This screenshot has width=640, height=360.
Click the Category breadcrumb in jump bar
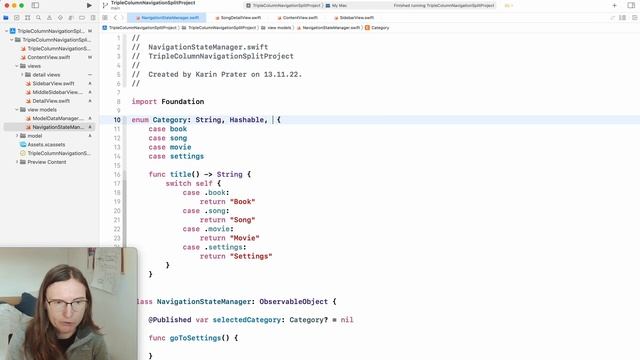377,28
